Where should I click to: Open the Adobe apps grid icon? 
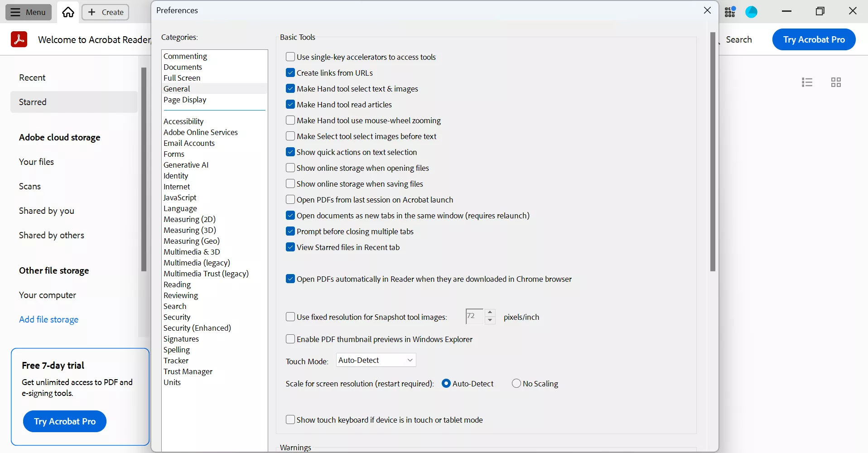pyautogui.click(x=729, y=11)
